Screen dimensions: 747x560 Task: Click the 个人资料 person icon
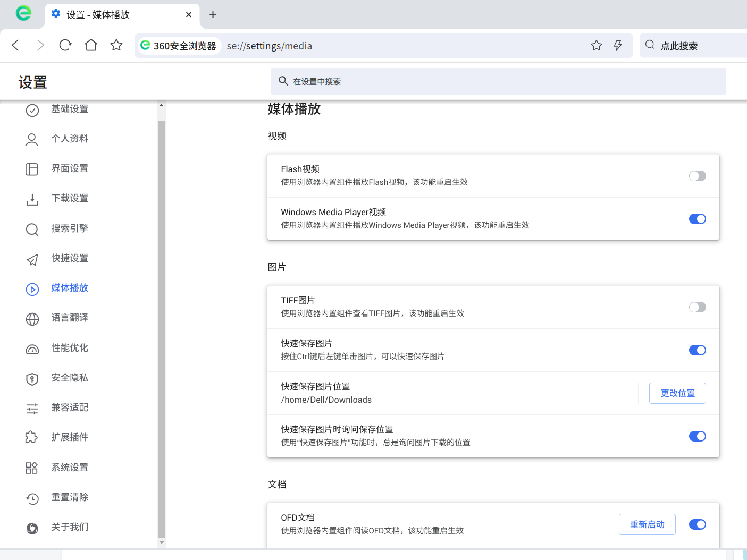click(32, 140)
